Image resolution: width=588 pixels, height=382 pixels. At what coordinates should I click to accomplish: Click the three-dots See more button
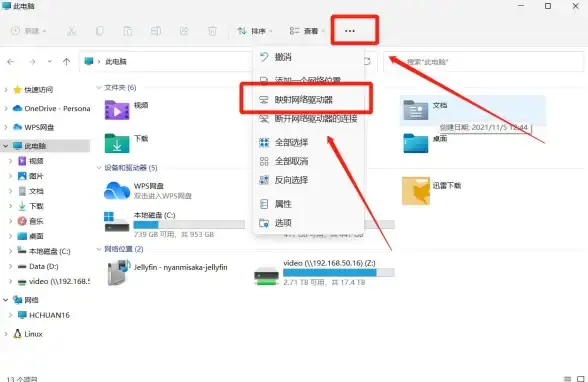pos(350,31)
